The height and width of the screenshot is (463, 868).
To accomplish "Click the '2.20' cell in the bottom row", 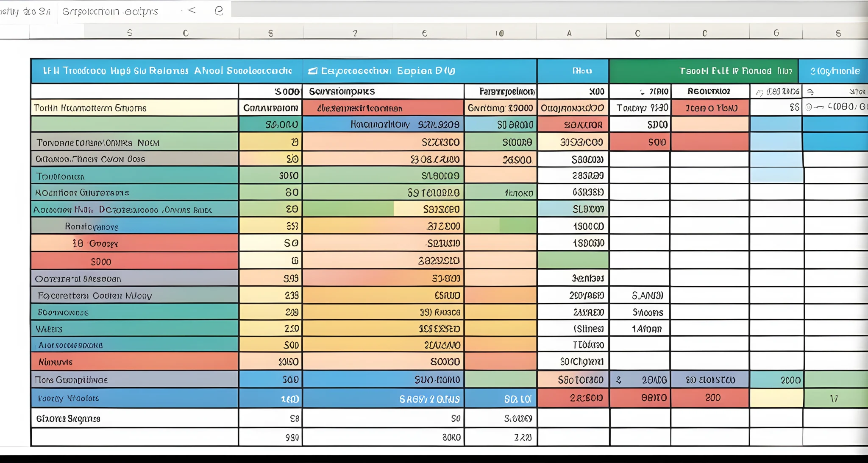I will tap(501, 437).
